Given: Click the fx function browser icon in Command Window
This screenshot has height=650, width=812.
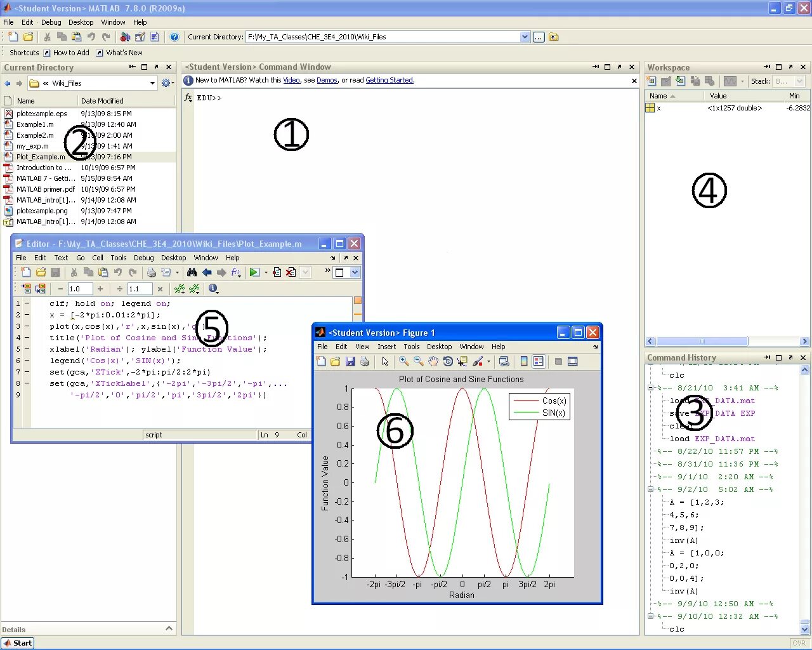Looking at the screenshot, I should 188,97.
